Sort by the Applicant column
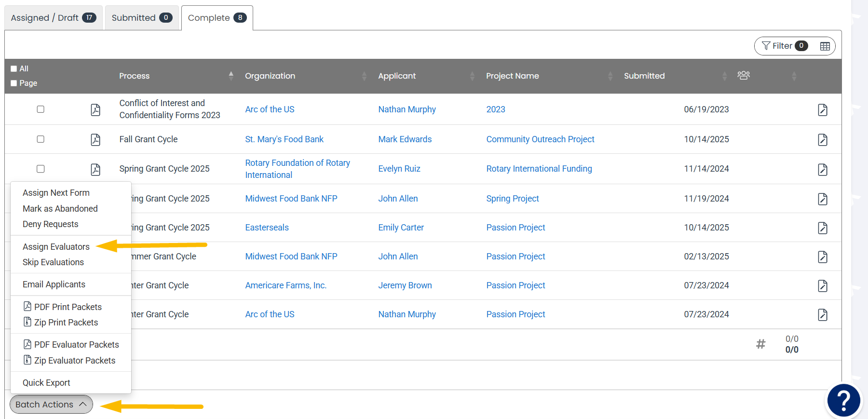 [472, 76]
